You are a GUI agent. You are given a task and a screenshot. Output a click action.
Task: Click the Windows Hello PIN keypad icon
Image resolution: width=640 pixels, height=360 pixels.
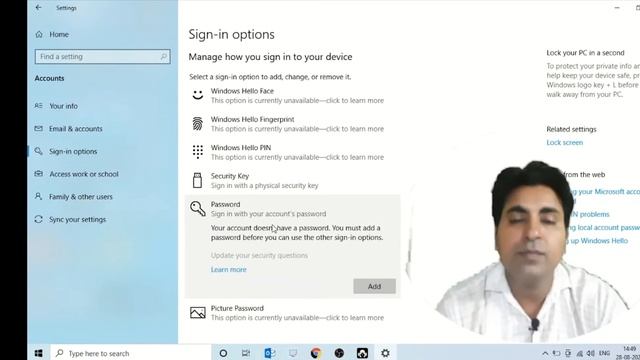pyautogui.click(x=198, y=152)
